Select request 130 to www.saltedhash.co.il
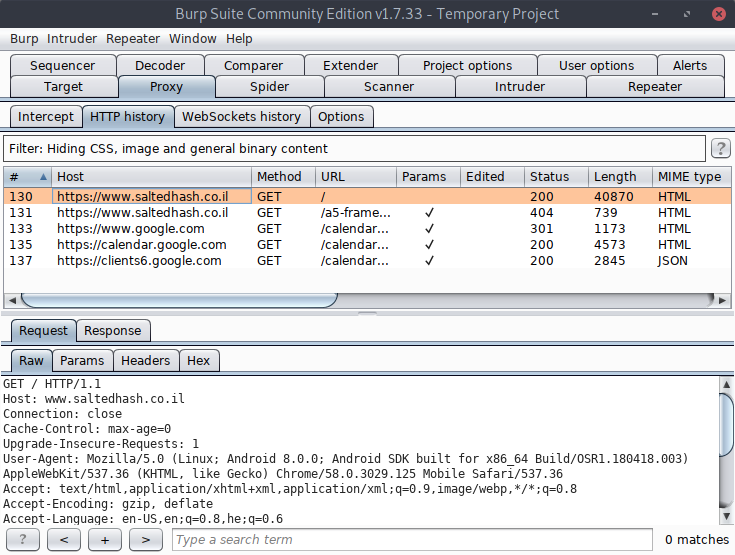 [368, 196]
